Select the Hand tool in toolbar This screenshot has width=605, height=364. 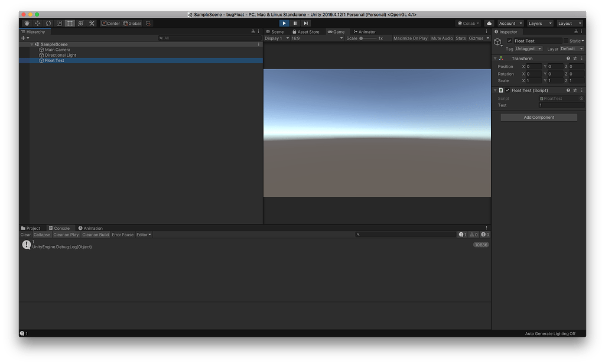point(27,23)
